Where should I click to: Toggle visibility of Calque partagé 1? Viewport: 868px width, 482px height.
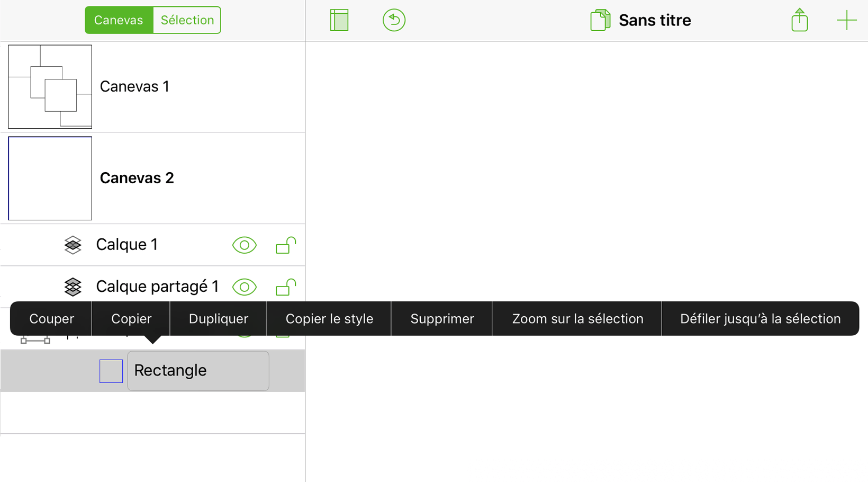pyautogui.click(x=245, y=287)
